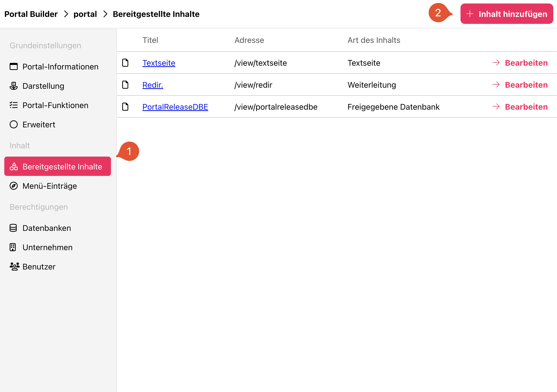Click the Bereitgestellte Inhalte shapes icon
Image resolution: width=557 pixels, height=392 pixels.
click(x=14, y=167)
